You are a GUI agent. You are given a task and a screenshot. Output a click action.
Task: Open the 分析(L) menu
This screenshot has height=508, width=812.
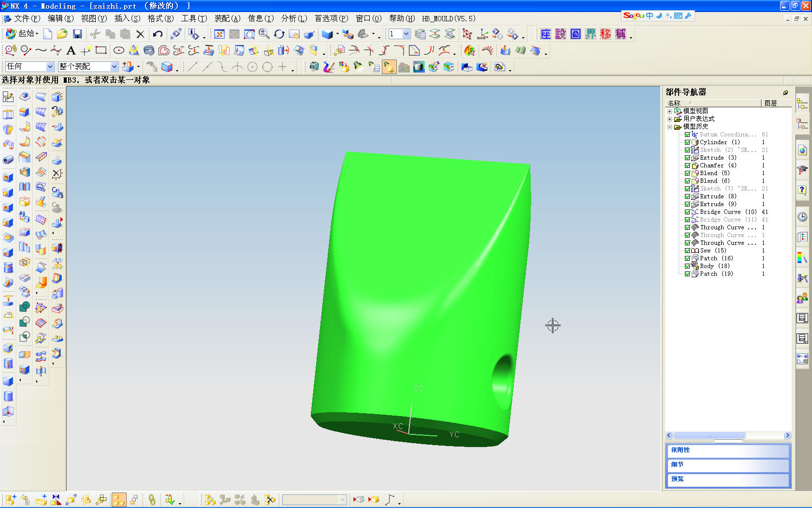click(294, 18)
